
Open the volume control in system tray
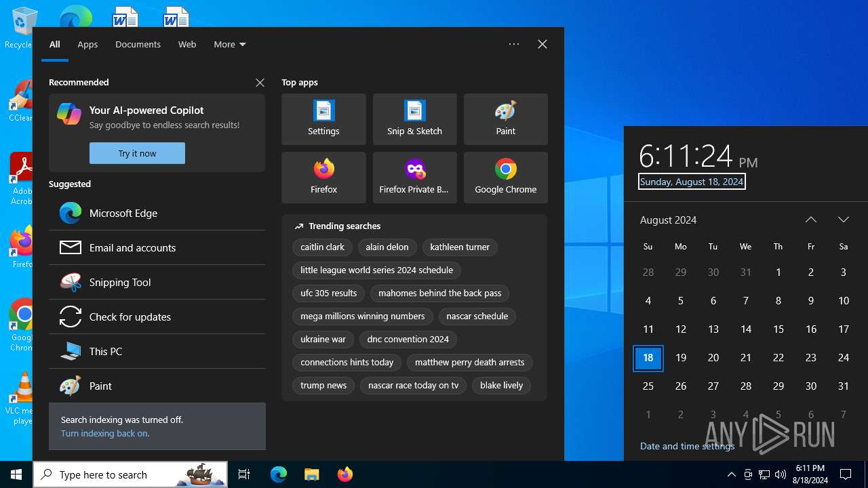pyautogui.click(x=781, y=474)
